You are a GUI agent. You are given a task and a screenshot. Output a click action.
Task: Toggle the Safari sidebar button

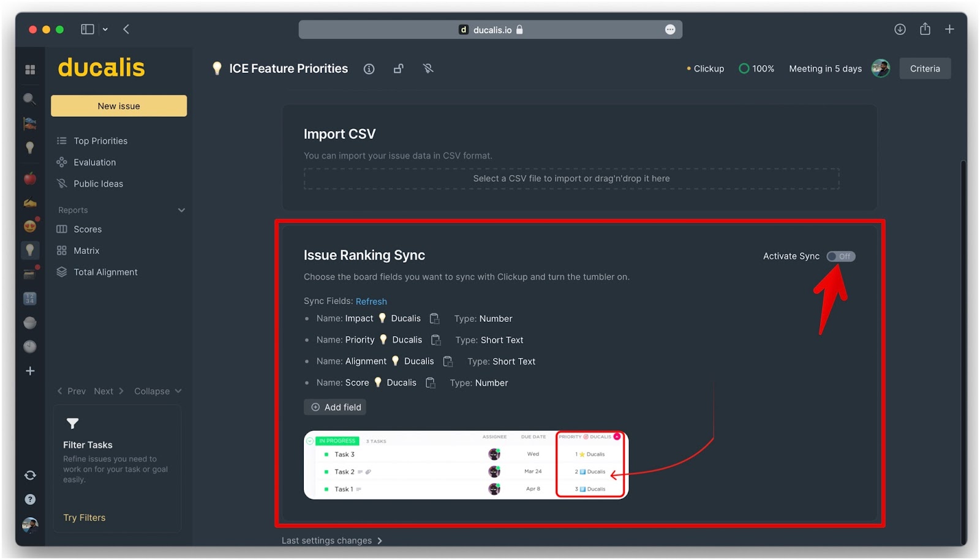click(88, 29)
